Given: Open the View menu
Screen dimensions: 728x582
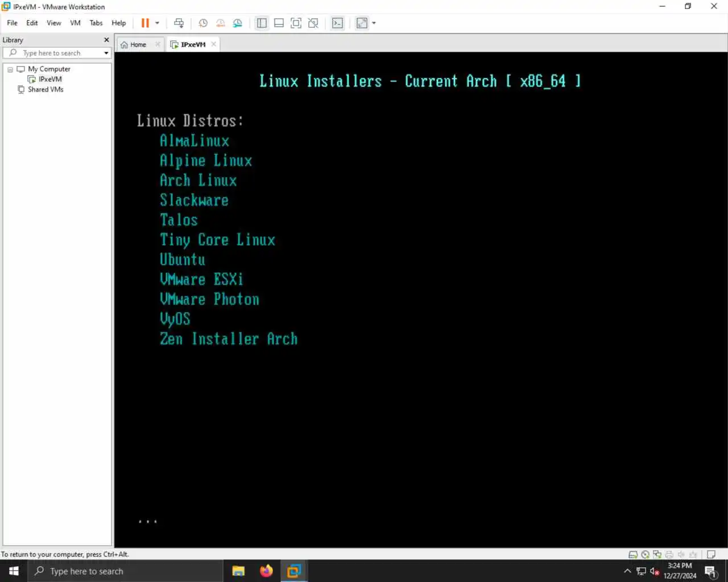Looking at the screenshot, I should click(54, 23).
